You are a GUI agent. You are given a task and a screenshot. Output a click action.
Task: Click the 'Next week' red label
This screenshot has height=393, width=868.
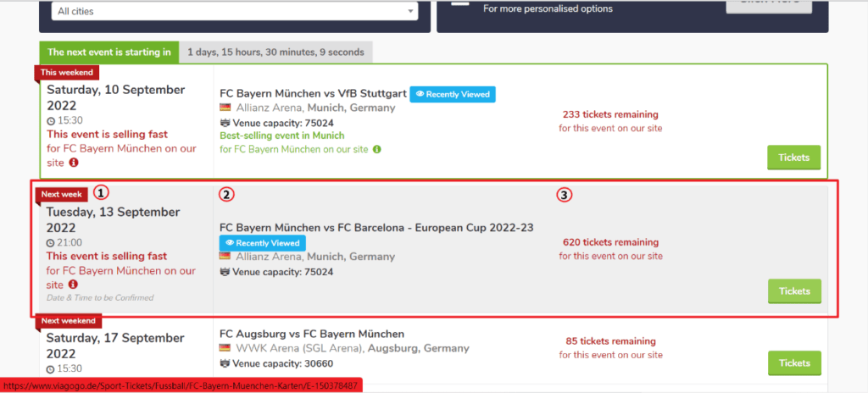tap(61, 194)
